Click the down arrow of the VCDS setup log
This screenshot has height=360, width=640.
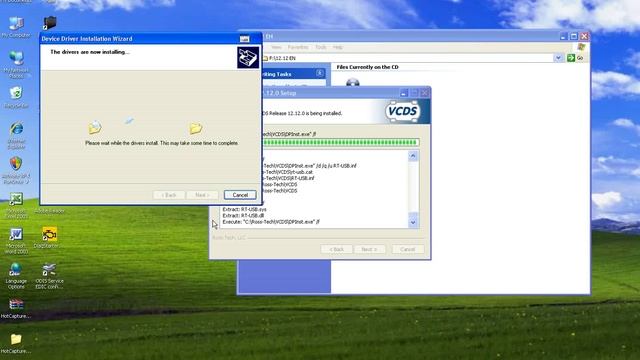pyautogui.click(x=413, y=222)
